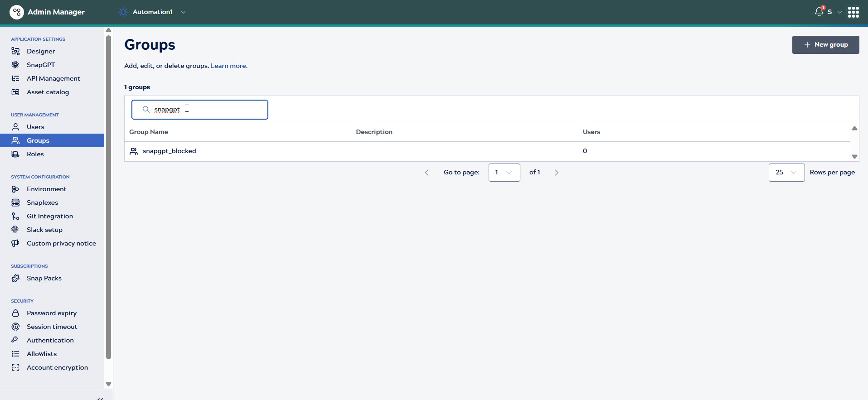Open the apps grid launcher icon

tap(853, 12)
